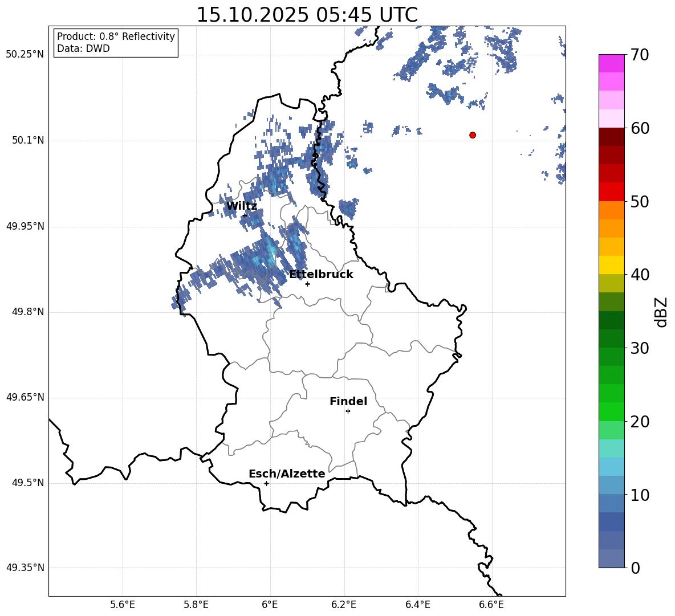Click the 49.8°N latitude label
Image resolution: width=675 pixels, height=616 pixels.
(x=29, y=312)
